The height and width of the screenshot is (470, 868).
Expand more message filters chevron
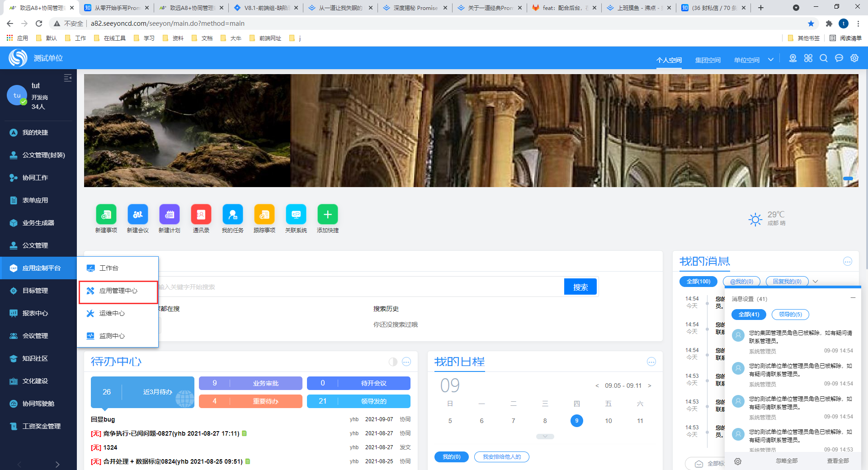point(815,282)
